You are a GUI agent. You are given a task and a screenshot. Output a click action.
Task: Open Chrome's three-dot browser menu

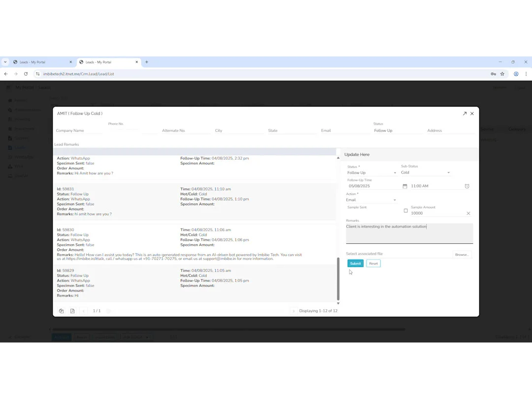(527, 74)
